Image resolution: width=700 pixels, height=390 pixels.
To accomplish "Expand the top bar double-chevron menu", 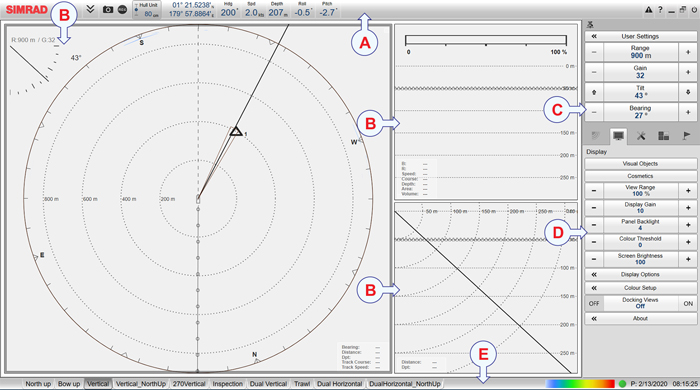I will click(90, 9).
